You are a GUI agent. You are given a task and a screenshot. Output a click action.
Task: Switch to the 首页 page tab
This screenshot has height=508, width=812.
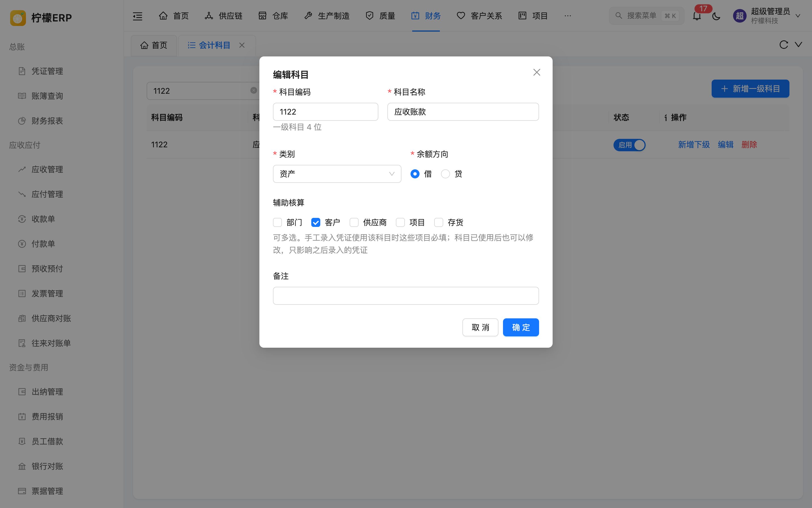pyautogui.click(x=154, y=45)
